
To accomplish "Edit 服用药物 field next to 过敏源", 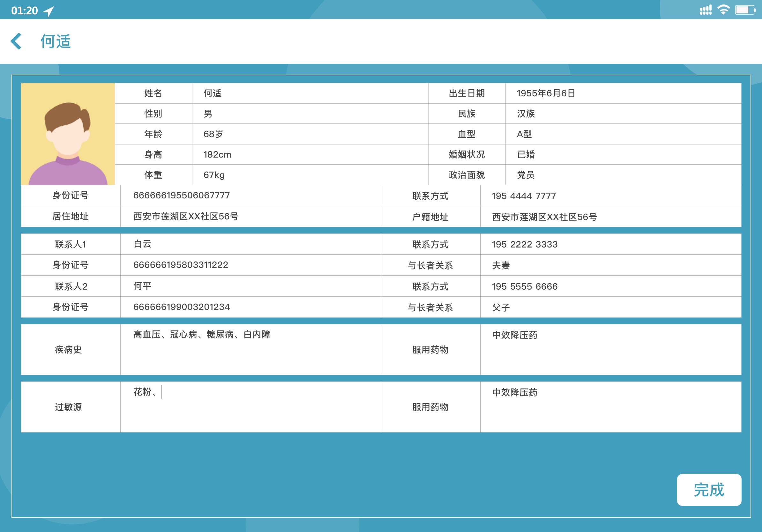I will (611, 407).
